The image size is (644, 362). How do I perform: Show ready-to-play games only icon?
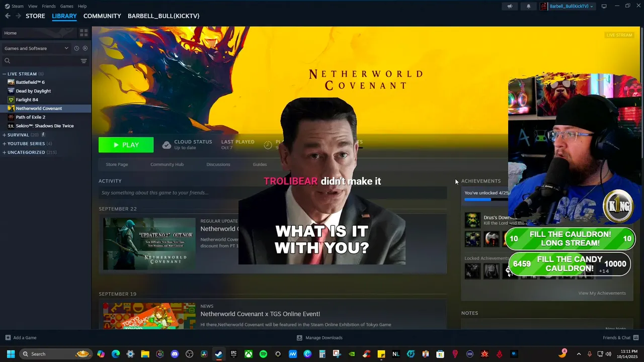(85, 48)
